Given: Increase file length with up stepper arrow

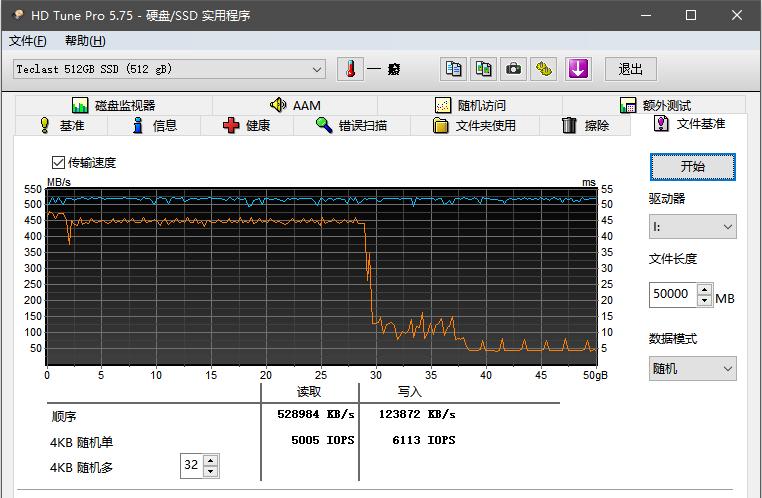Looking at the screenshot, I should click(x=705, y=290).
